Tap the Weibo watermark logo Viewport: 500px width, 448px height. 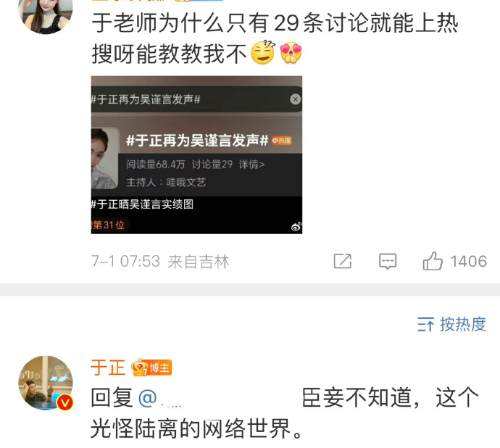pos(296,227)
